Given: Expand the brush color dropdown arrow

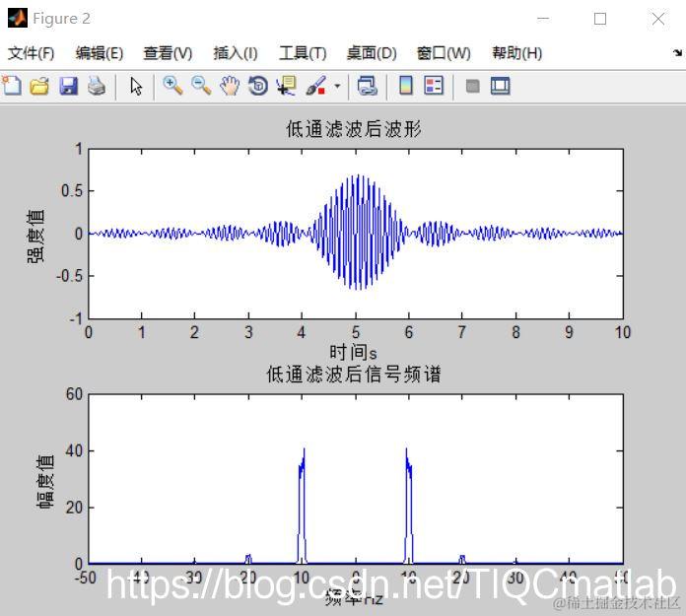Looking at the screenshot, I should 337,86.
